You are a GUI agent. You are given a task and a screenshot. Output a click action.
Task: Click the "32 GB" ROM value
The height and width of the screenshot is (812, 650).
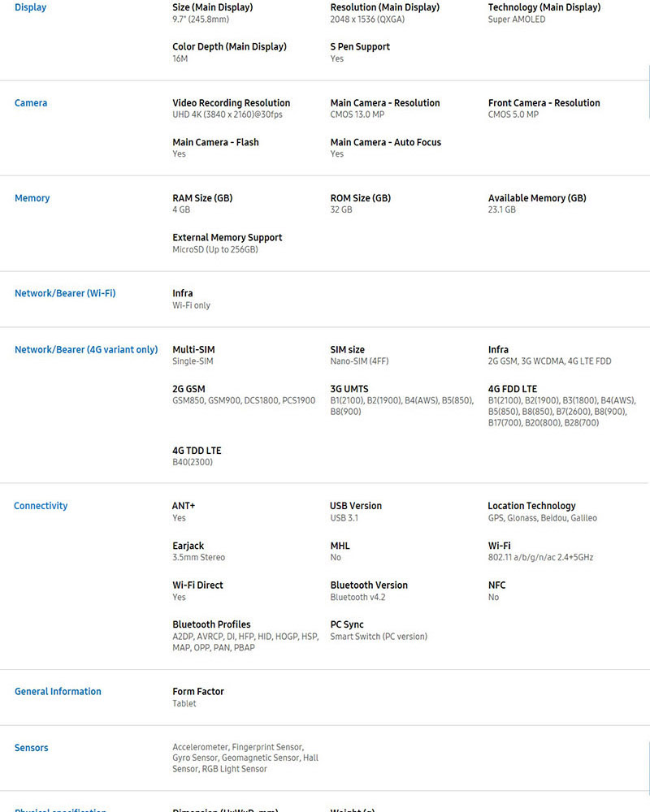(341, 209)
